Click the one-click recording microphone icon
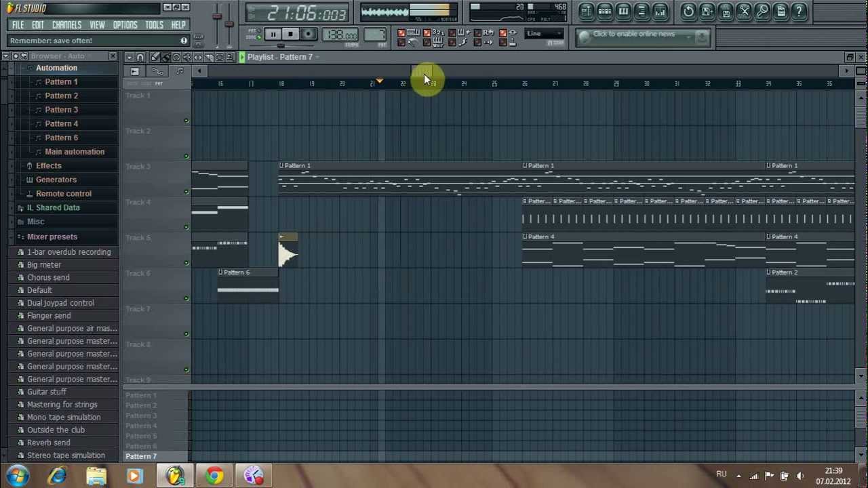Image resolution: width=868 pixels, height=488 pixels. pyautogui.click(x=762, y=11)
